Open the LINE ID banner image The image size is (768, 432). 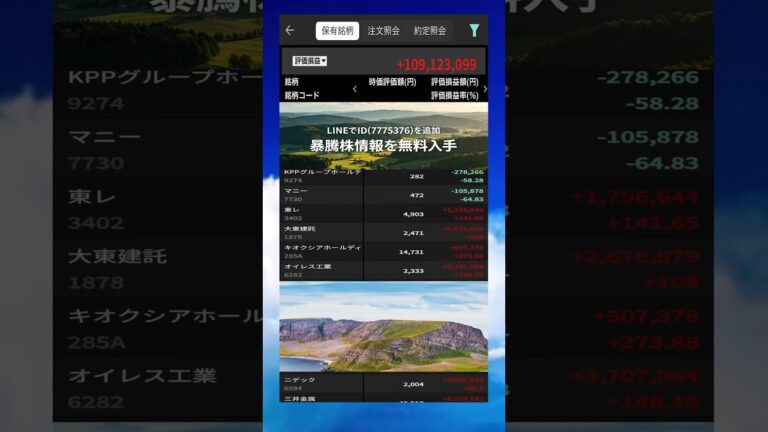click(383, 135)
